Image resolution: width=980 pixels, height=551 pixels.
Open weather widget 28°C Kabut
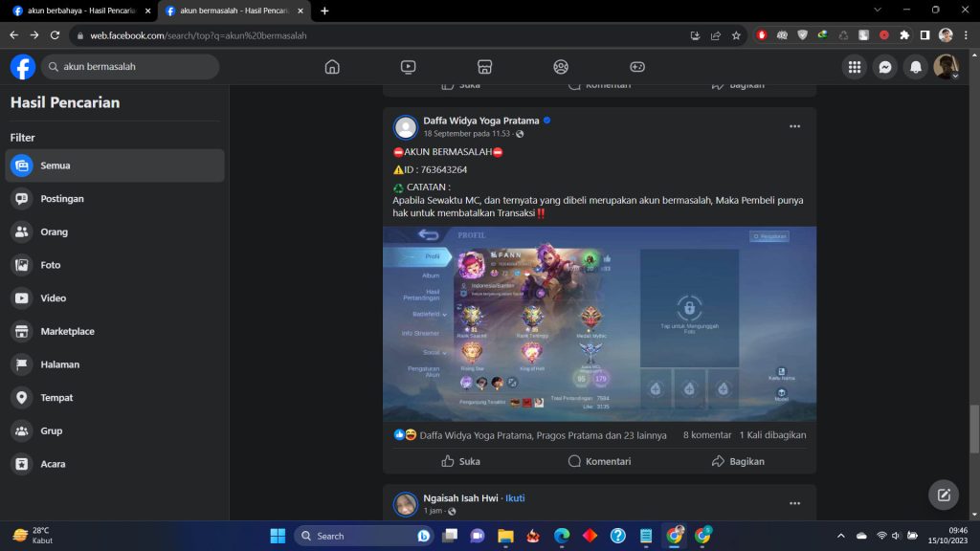[x=33, y=536]
